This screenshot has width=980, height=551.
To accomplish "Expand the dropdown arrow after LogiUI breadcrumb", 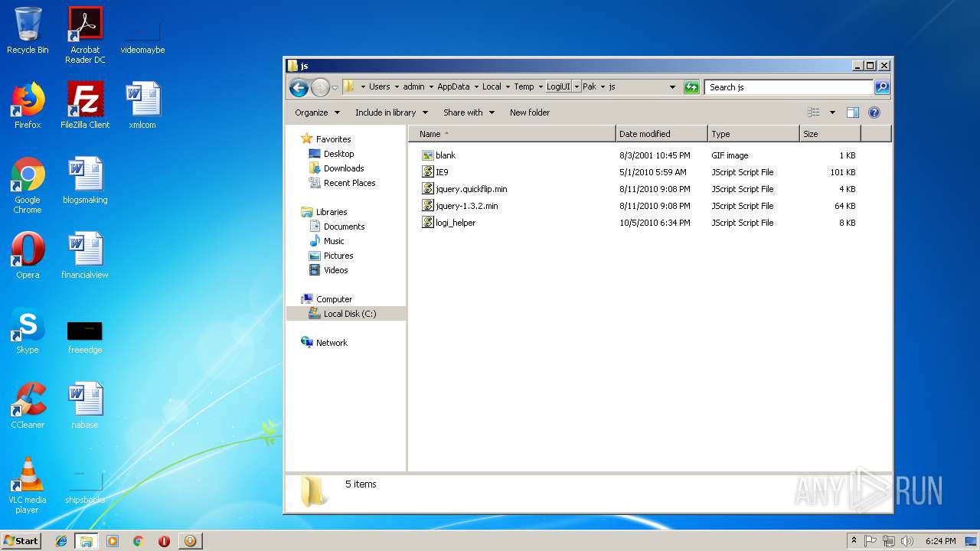I will [x=577, y=87].
